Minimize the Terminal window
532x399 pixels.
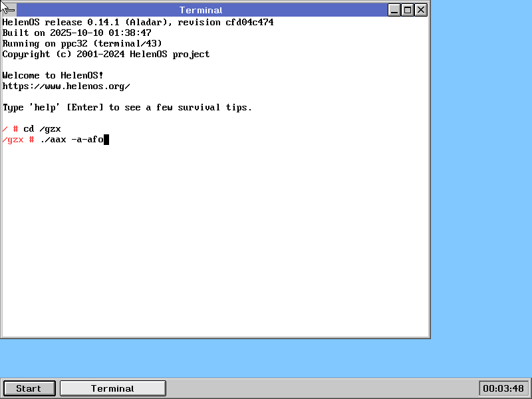[395, 10]
